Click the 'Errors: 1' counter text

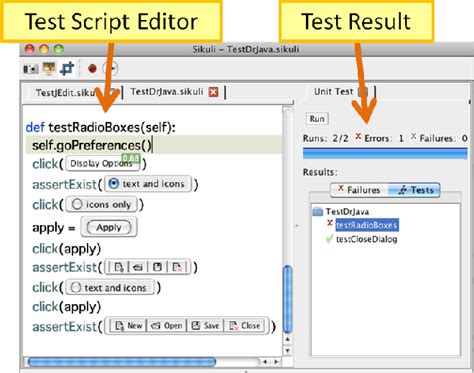(x=384, y=138)
